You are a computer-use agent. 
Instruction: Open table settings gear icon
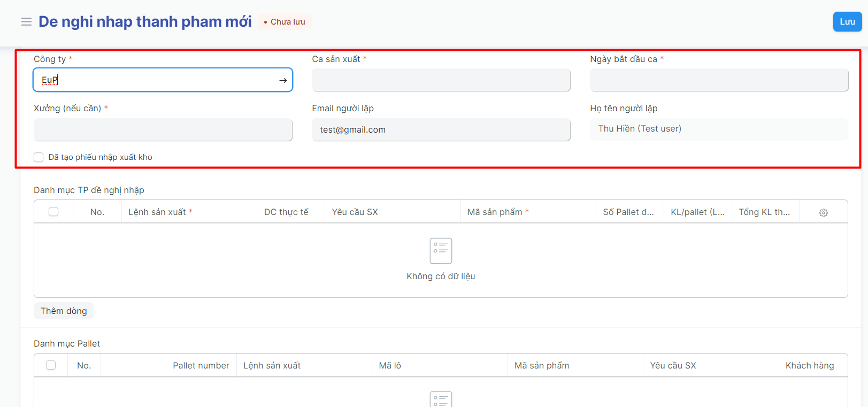pyautogui.click(x=823, y=212)
